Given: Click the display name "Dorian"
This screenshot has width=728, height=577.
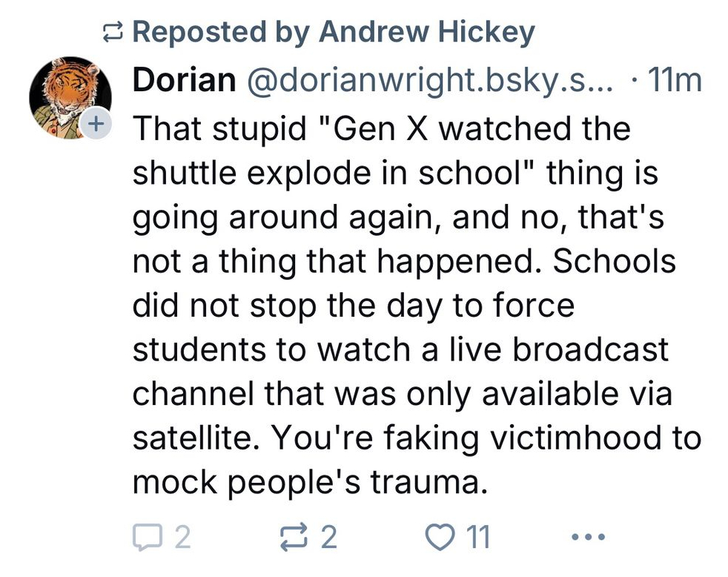Looking at the screenshot, I should click(184, 80).
